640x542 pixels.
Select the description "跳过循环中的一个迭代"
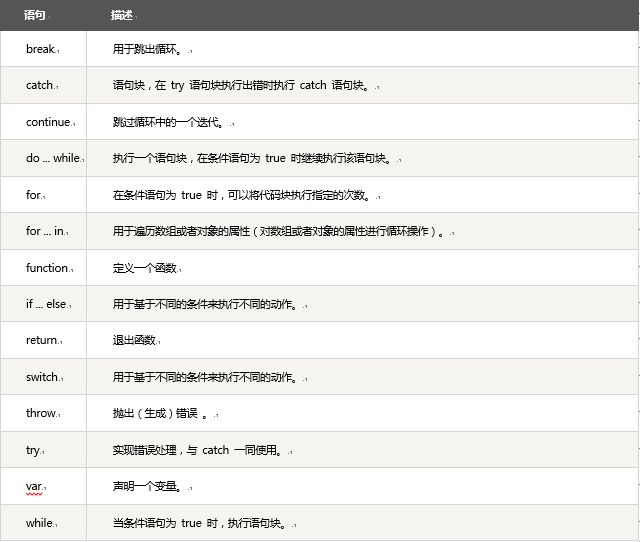168,122
